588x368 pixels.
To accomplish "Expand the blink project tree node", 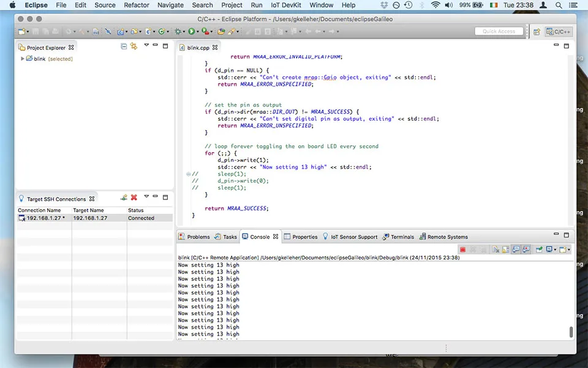I will [x=23, y=59].
